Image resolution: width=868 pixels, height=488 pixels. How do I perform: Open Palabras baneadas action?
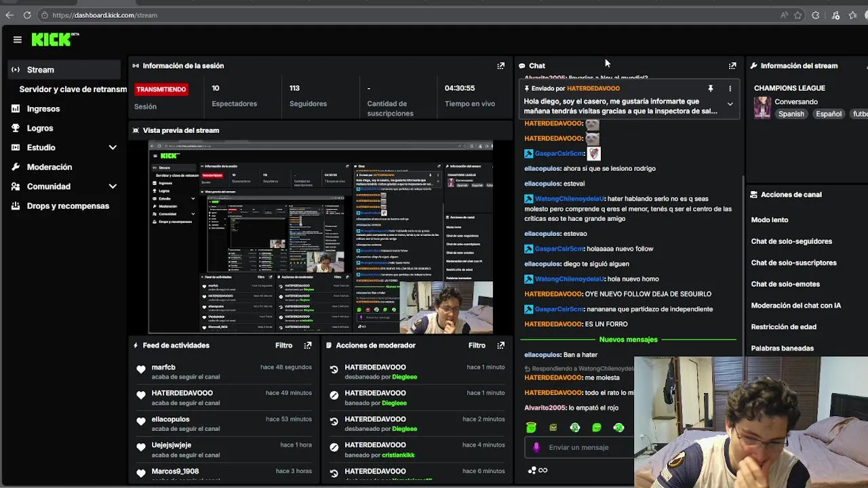click(783, 348)
